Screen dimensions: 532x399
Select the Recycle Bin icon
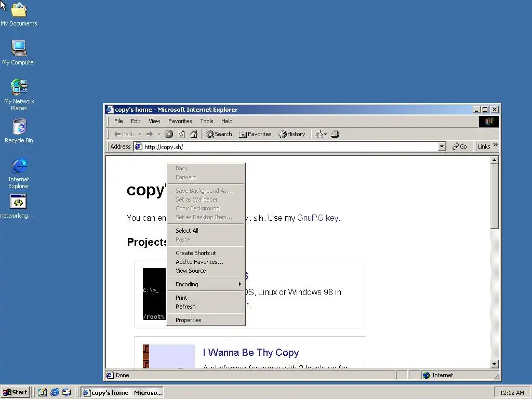click(19, 130)
